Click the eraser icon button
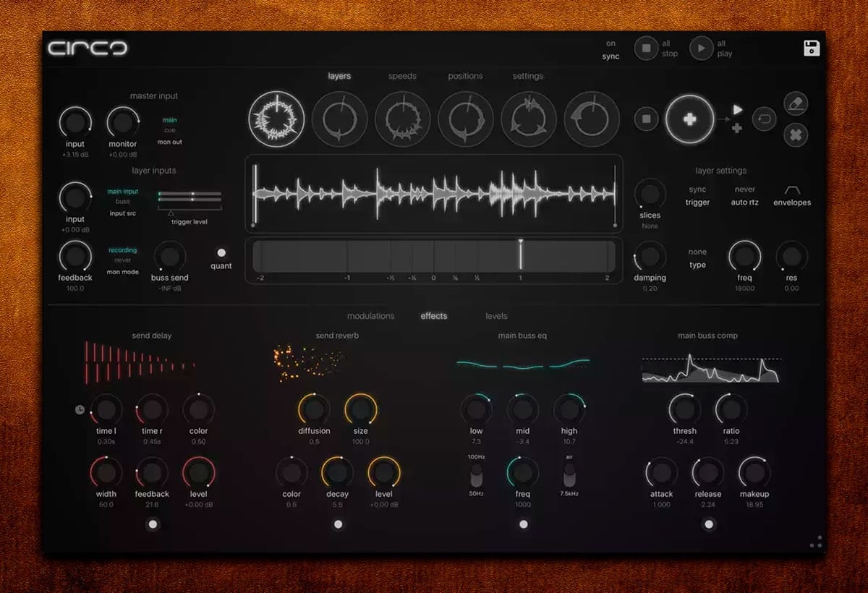This screenshot has width=868, height=593. tap(796, 103)
